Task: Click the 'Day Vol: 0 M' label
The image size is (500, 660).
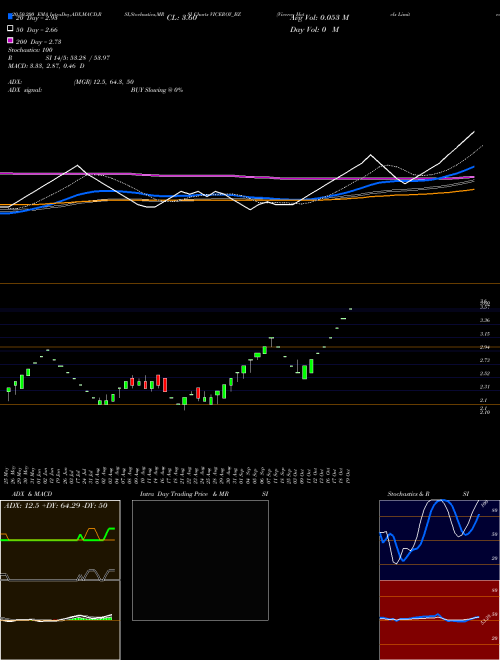Action: point(314,30)
